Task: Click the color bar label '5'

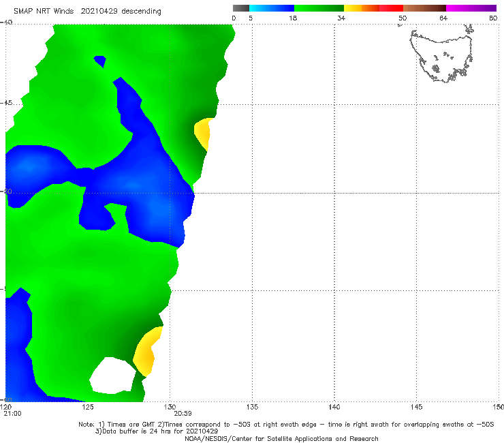Action: (251, 18)
